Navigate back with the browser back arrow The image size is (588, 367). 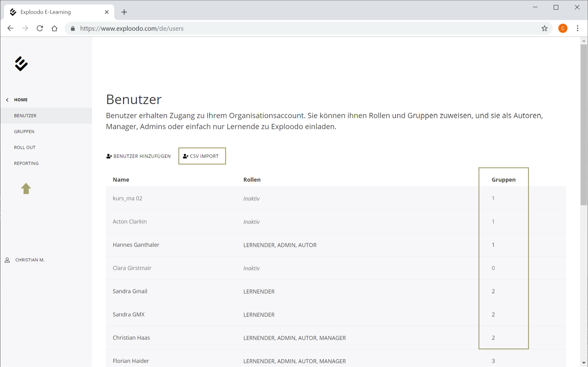(x=10, y=28)
